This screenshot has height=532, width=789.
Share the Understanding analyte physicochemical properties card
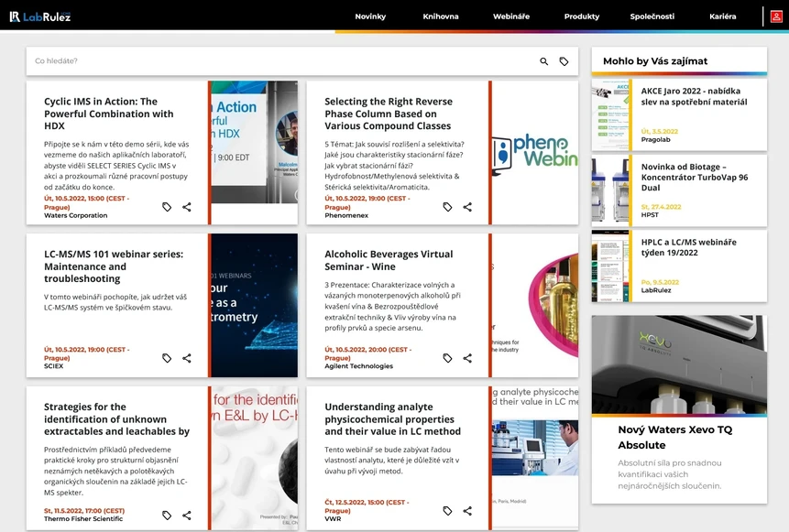click(467, 511)
